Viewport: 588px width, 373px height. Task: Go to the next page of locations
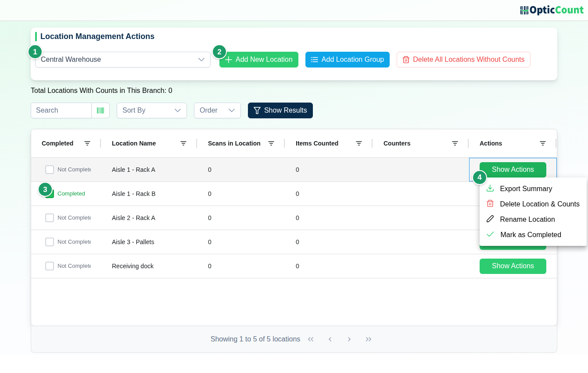349,339
